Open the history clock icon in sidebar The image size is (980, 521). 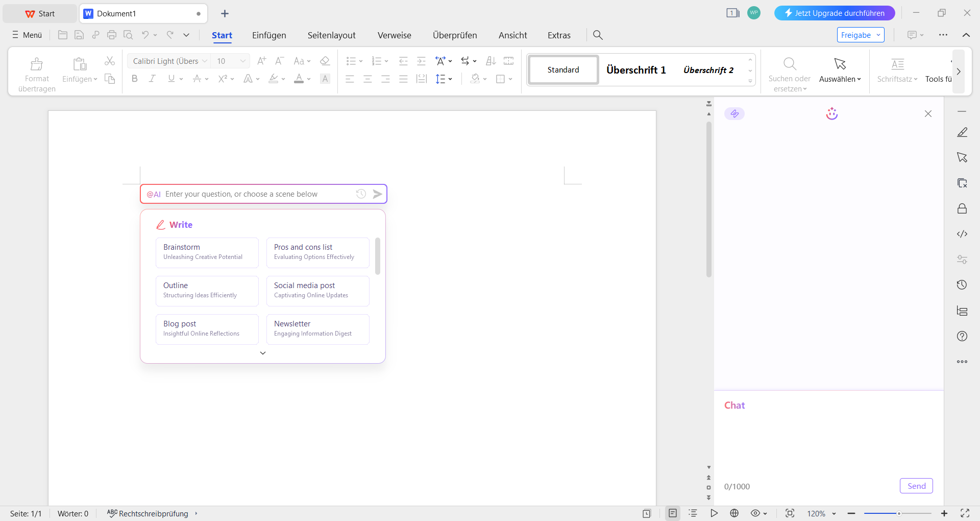pyautogui.click(x=962, y=285)
